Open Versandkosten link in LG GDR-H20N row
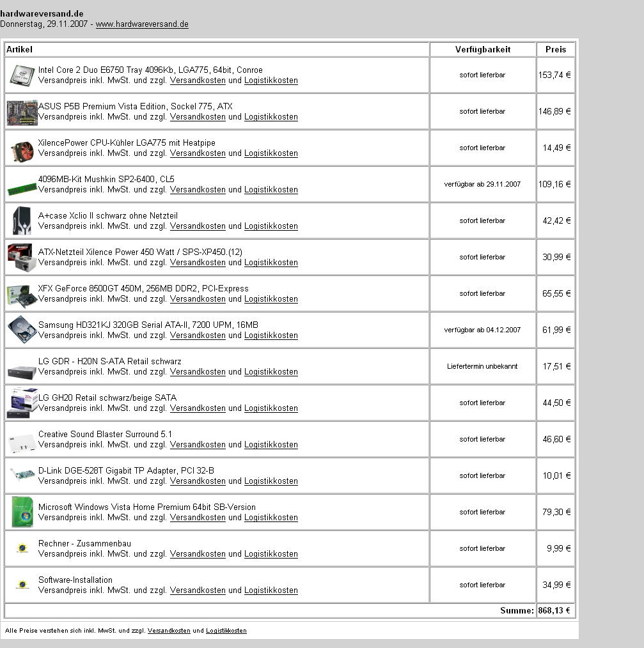644x648 pixels. (x=198, y=371)
